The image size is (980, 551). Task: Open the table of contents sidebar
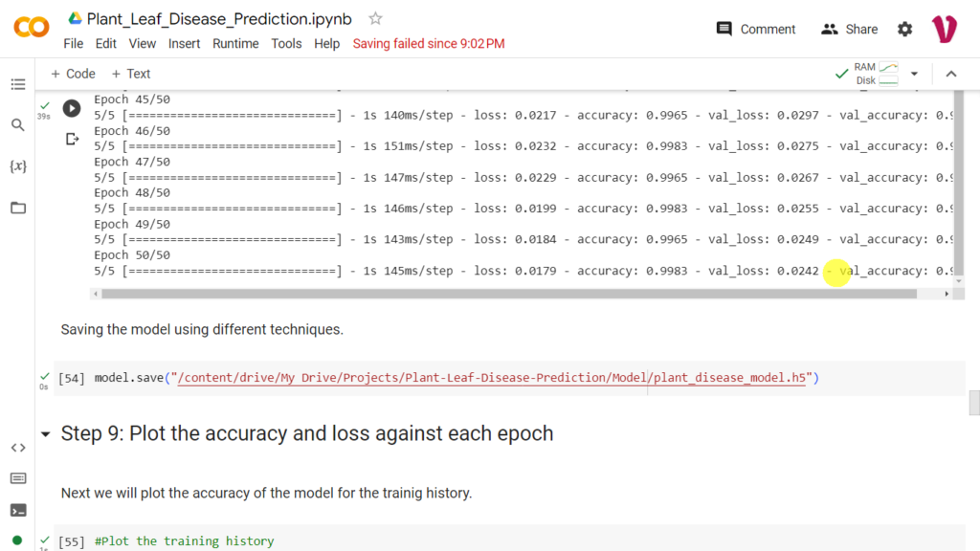click(x=18, y=84)
